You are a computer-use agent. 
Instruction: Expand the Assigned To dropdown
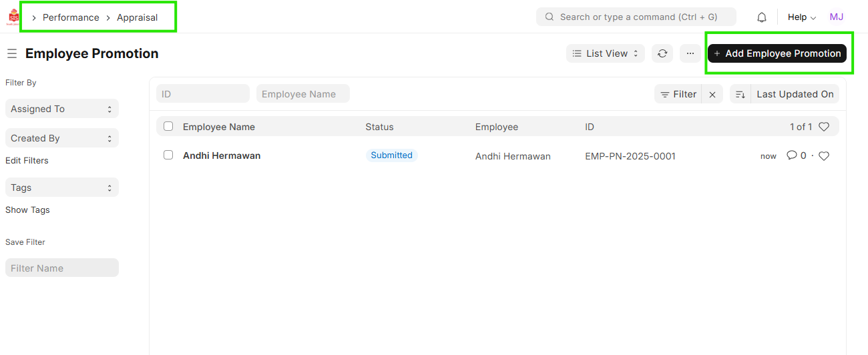point(61,109)
